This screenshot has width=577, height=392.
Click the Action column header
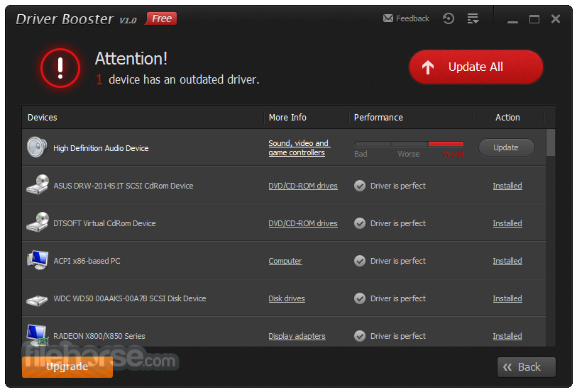click(507, 118)
